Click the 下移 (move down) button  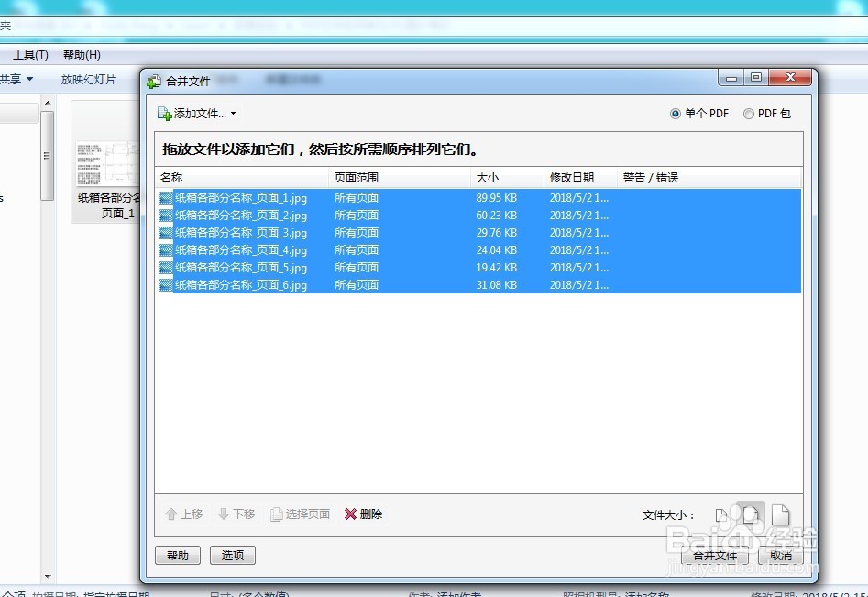pos(236,514)
